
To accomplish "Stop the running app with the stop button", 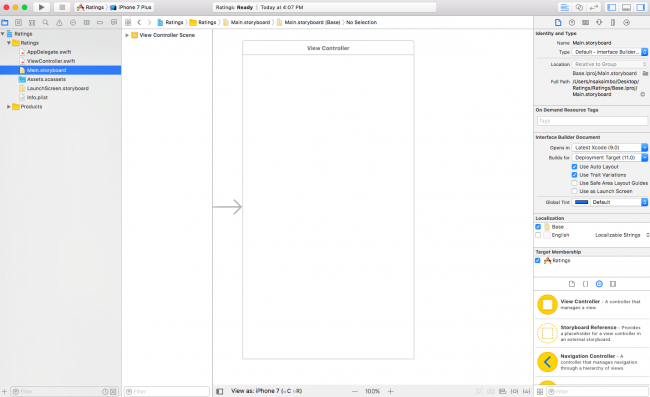I will (x=62, y=7).
